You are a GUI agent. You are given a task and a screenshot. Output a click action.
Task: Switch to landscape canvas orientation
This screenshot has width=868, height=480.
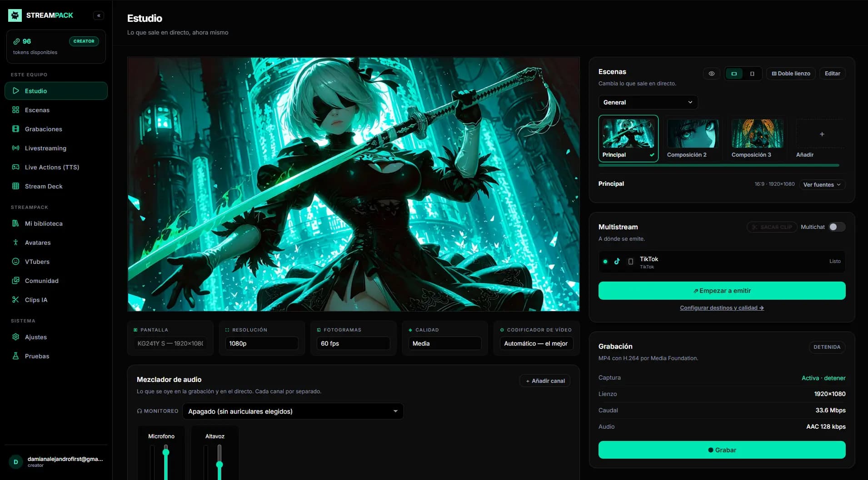pos(734,74)
